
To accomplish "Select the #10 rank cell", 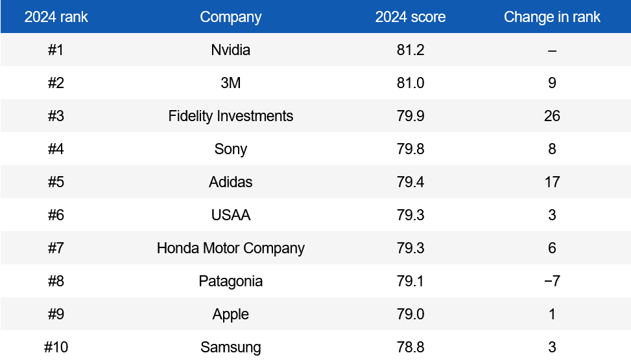I will (x=56, y=347).
